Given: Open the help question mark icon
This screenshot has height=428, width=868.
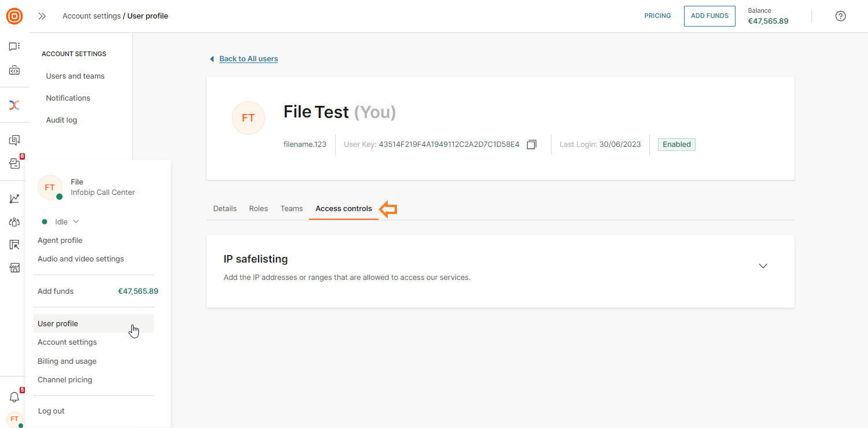Looking at the screenshot, I should click(841, 16).
